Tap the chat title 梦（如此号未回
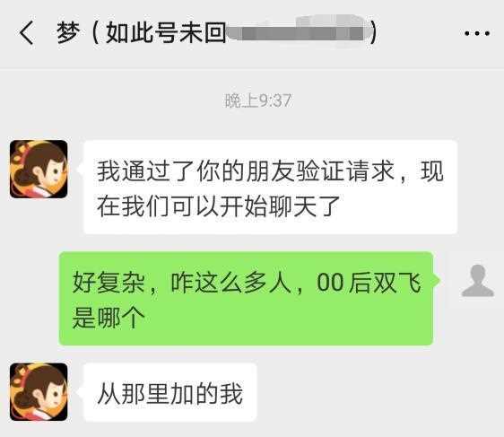This screenshot has width=504, height=437. [x=142, y=32]
